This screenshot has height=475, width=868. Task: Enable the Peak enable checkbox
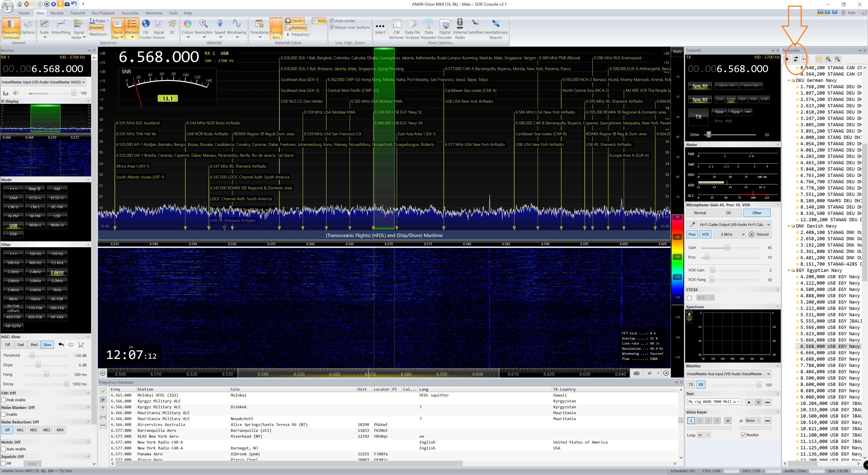pos(4,400)
